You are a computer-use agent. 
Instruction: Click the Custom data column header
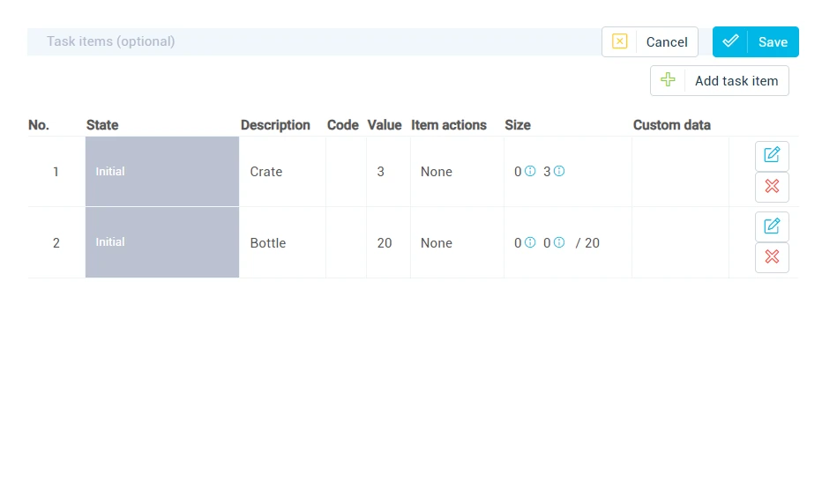671,125
